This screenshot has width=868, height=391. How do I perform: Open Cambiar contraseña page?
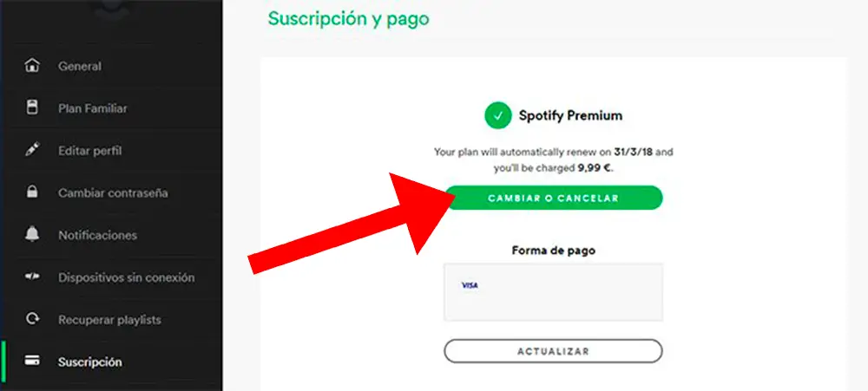(x=111, y=192)
